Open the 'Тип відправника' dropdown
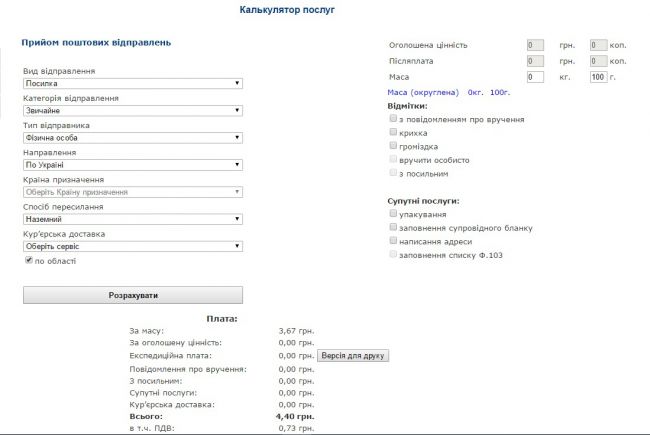Viewport: 650px width, 435px height. pos(133,138)
